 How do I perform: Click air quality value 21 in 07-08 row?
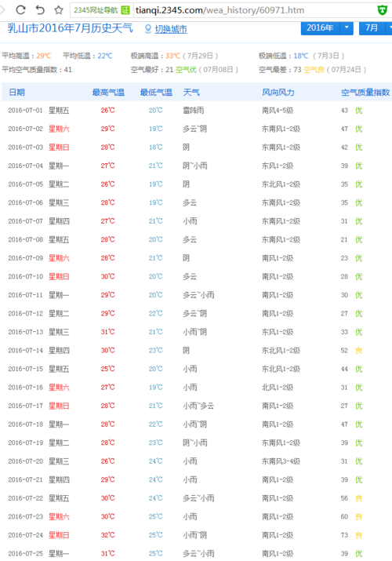click(344, 240)
